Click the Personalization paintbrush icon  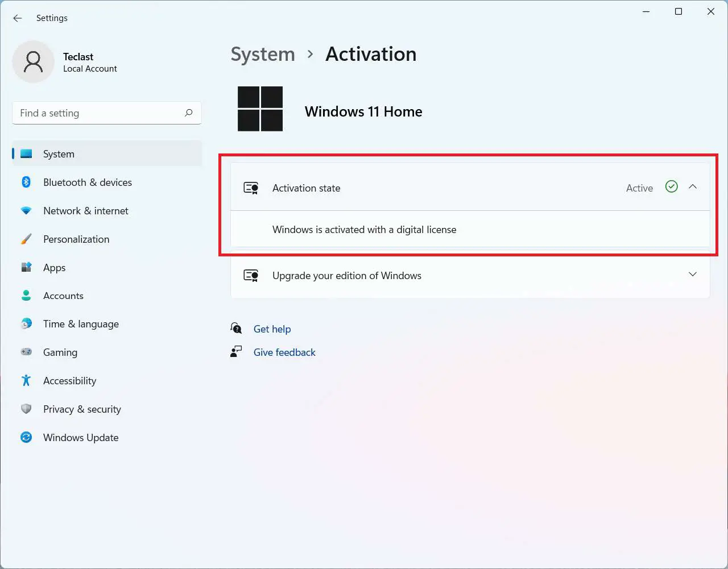(26, 239)
